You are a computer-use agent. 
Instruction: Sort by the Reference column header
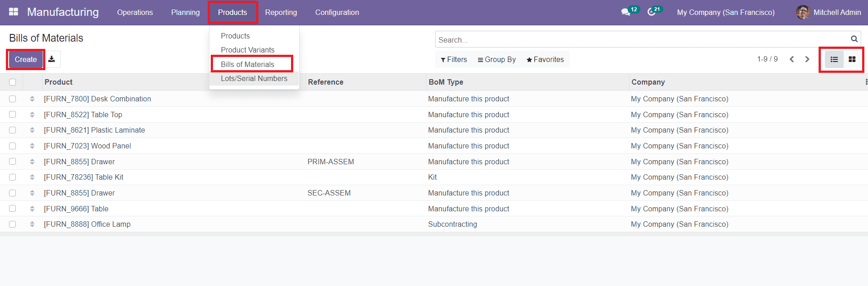click(325, 82)
